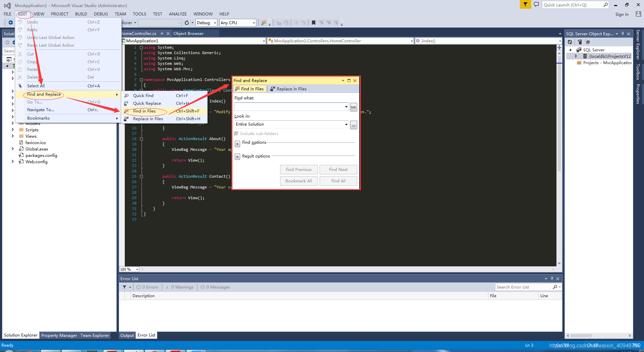
Task: Refresh the SQL Server Object Explorer
Action: pyautogui.click(x=570, y=42)
